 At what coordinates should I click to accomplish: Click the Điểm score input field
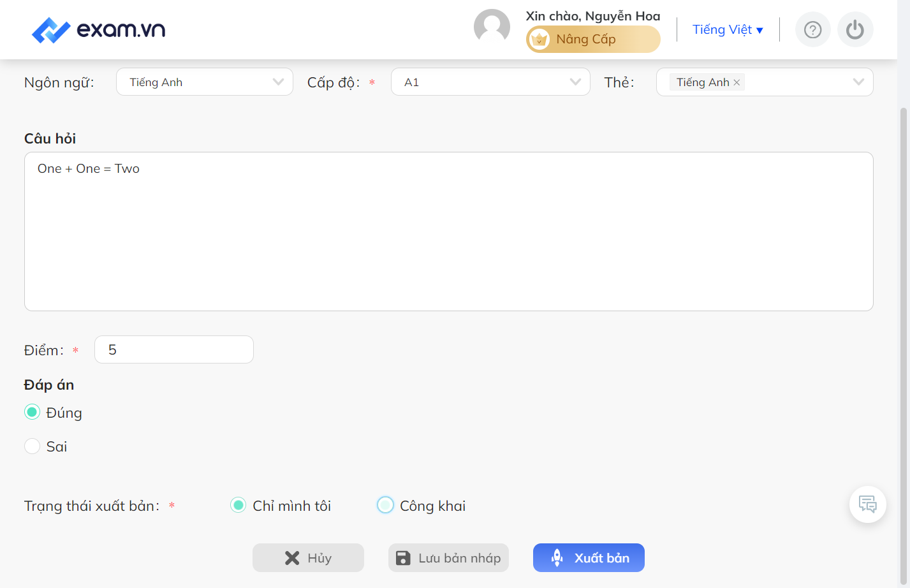pyautogui.click(x=174, y=349)
